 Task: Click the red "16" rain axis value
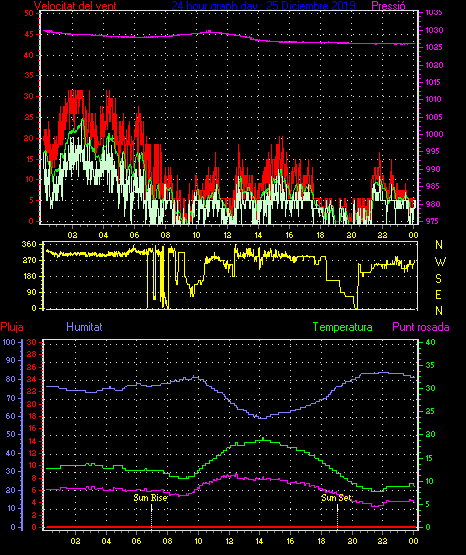point(32,429)
